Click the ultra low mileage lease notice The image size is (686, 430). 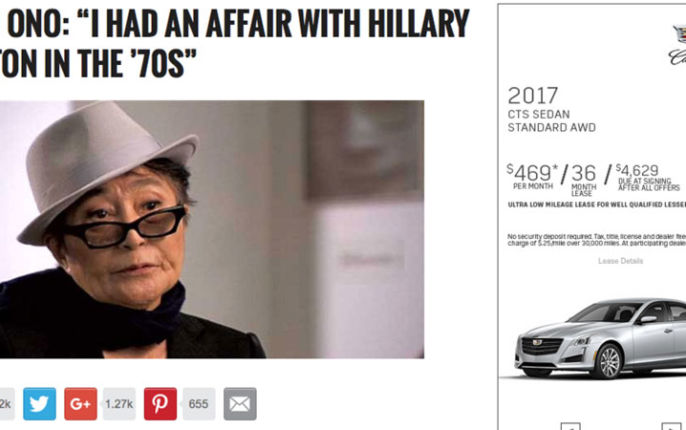pyautogui.click(x=597, y=205)
